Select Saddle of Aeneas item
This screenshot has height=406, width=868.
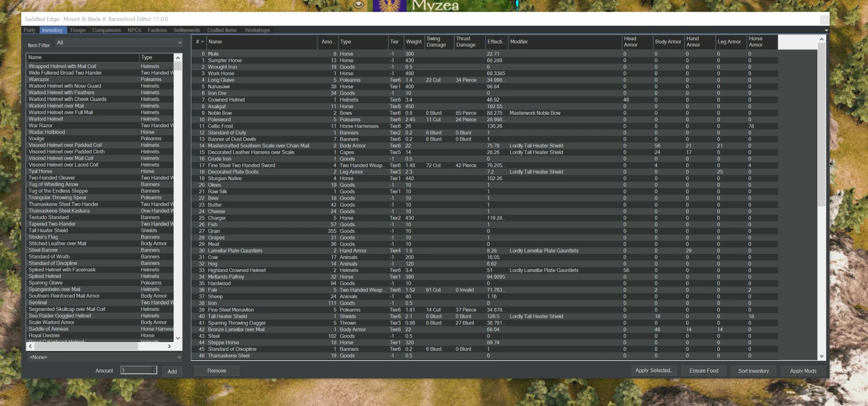(100, 329)
